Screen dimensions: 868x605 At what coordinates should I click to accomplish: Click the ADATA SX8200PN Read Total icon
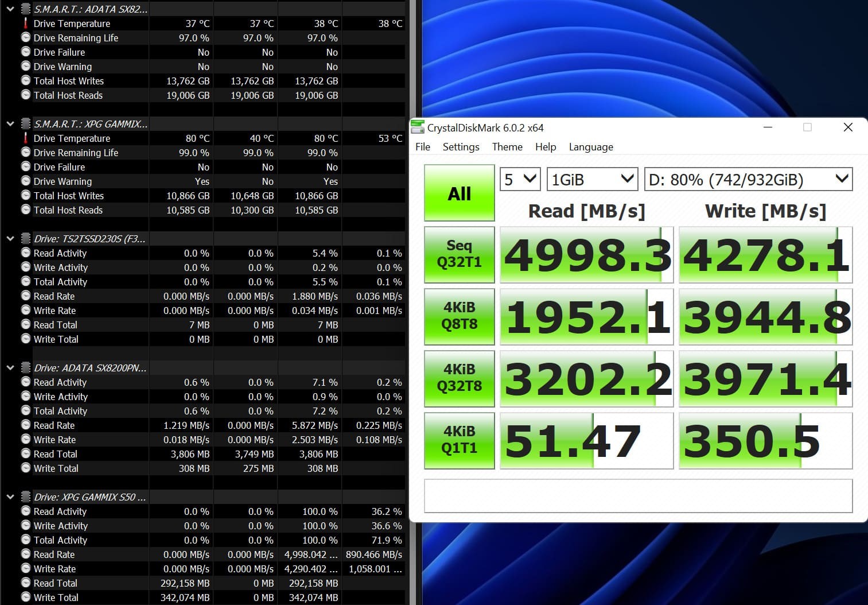(25, 453)
